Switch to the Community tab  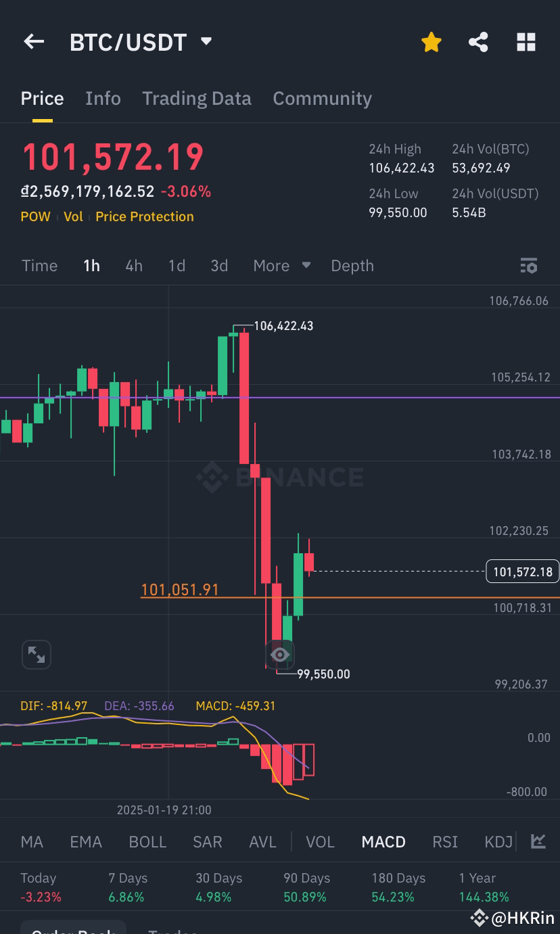click(322, 98)
